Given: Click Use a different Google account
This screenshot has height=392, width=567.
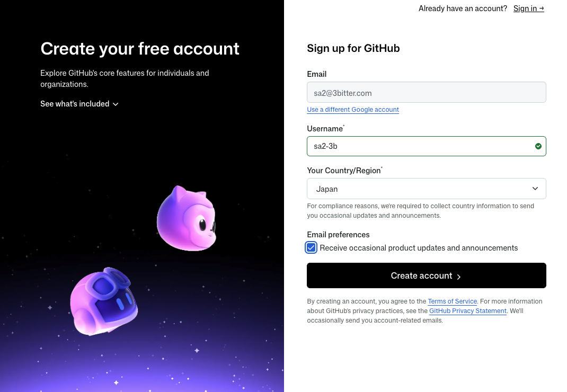Looking at the screenshot, I should tap(353, 110).
